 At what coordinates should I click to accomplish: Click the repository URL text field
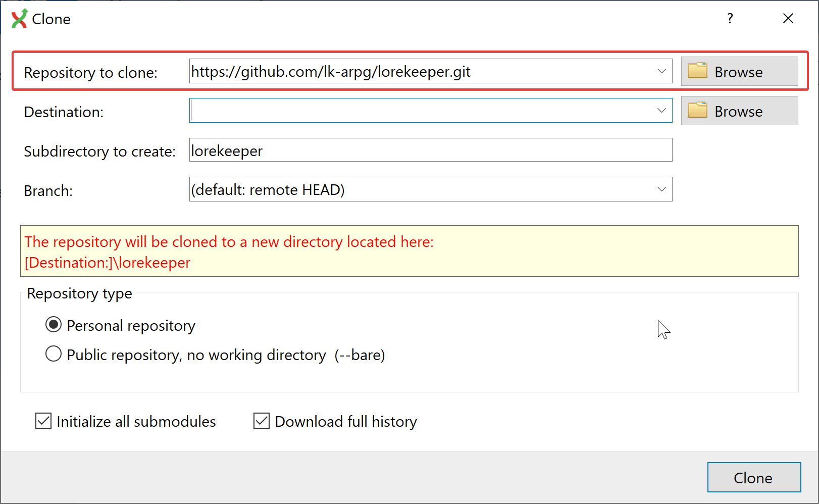[419, 72]
